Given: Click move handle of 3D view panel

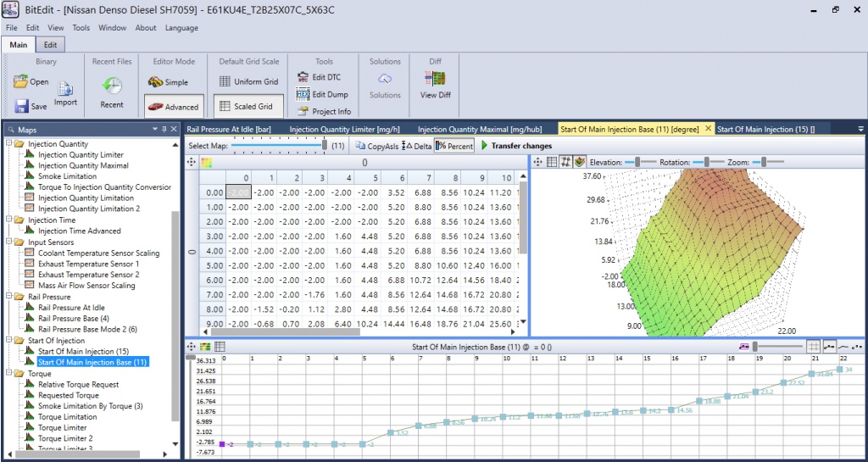Looking at the screenshot, I should click(x=537, y=162).
